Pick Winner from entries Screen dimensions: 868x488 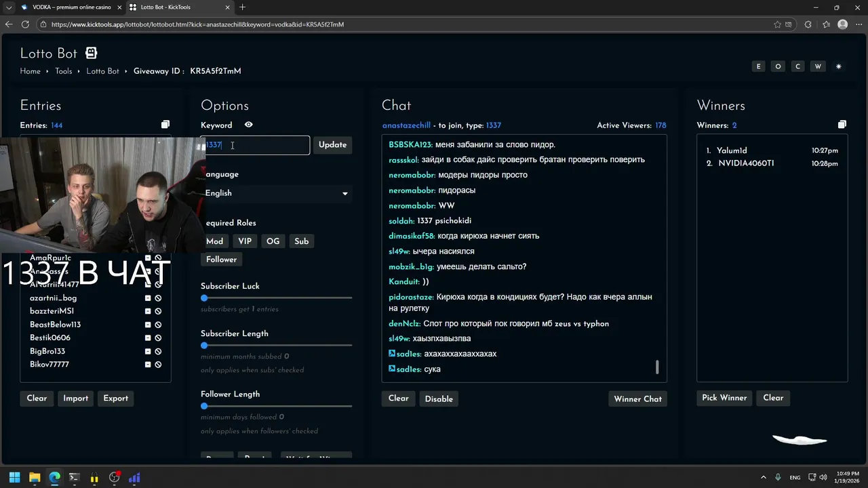[x=724, y=398]
